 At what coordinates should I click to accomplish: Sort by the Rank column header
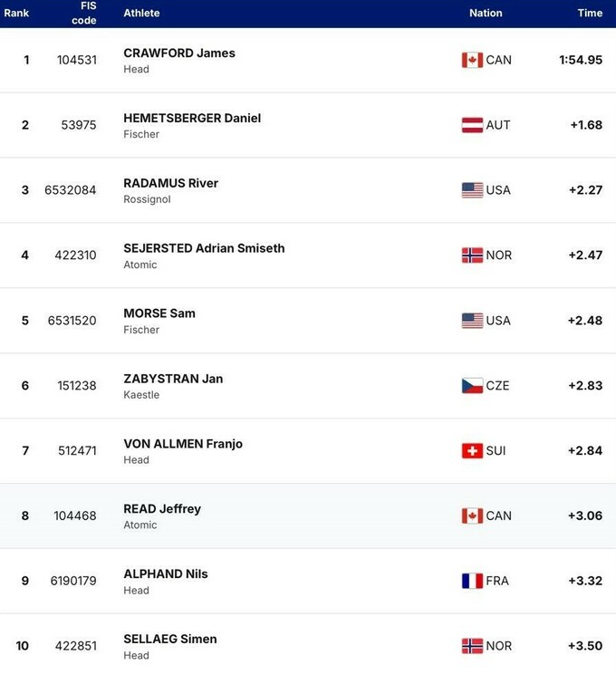point(16,14)
